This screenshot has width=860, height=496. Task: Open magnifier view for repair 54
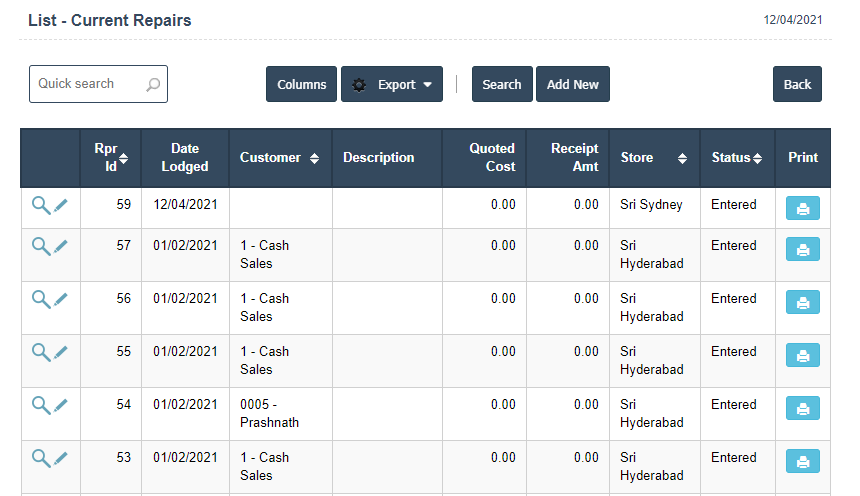pyautogui.click(x=40, y=405)
